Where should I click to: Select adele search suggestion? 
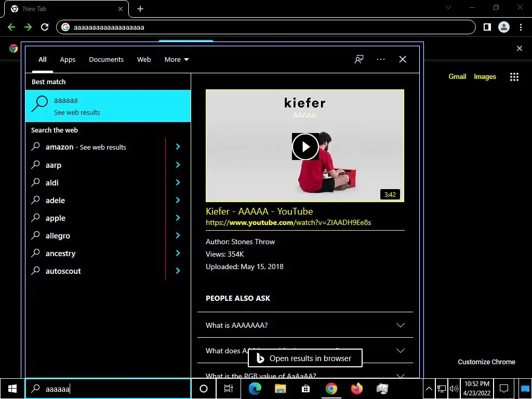tap(96, 200)
